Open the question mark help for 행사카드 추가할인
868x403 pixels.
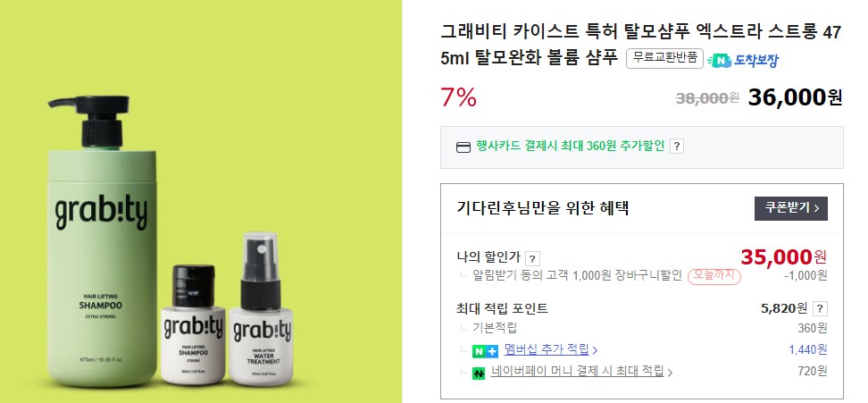pyautogui.click(x=677, y=147)
